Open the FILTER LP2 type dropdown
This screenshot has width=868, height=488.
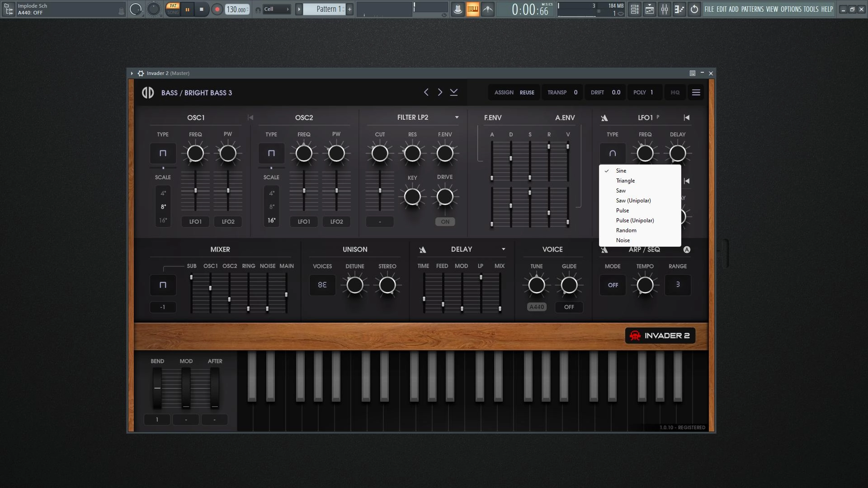(x=457, y=117)
